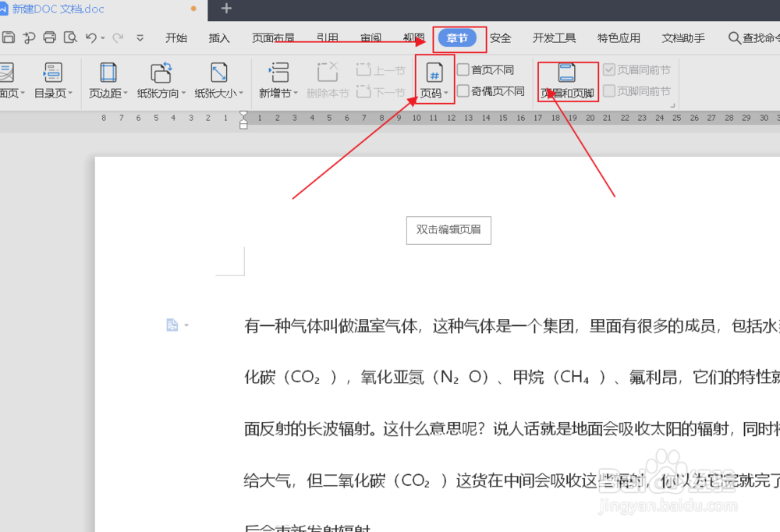Screen dimensions: 780x532
Task: Enable the 首页不同 checkbox
Action: coord(463,69)
